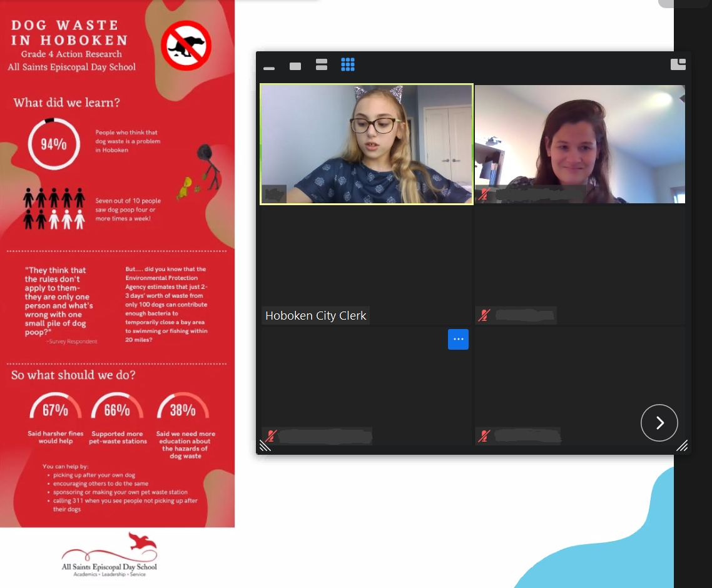Viewport: 712px width, 588px height.
Task: Open the blue three-dots tile options menu
Action: [x=458, y=339]
